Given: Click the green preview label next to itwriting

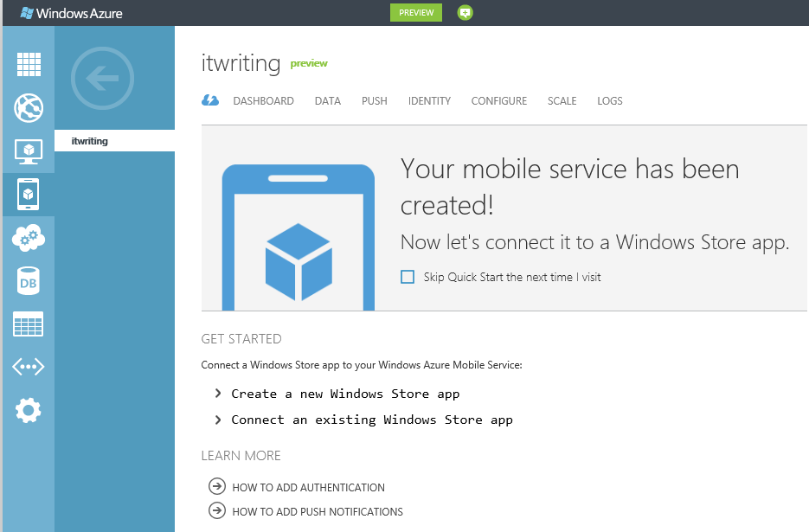Looking at the screenshot, I should tap(309, 63).
